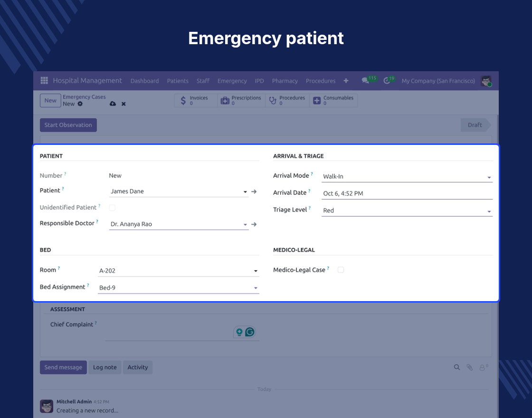Click the Send message button

pyautogui.click(x=63, y=367)
